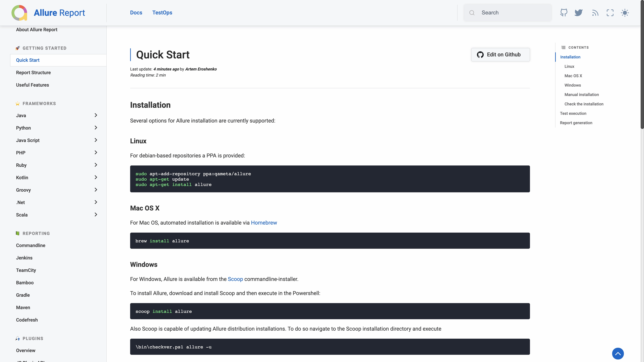The width and height of the screenshot is (644, 362).
Task: Open the Docs navigation tab
Action: coord(136,12)
